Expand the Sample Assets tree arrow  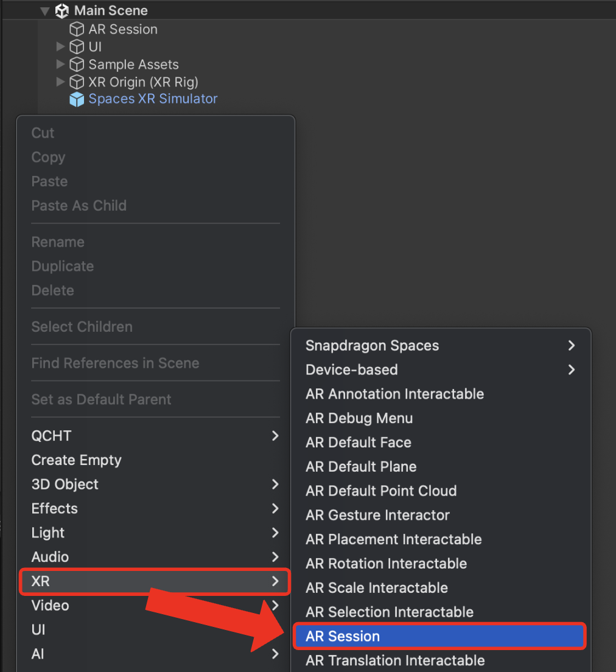point(60,64)
